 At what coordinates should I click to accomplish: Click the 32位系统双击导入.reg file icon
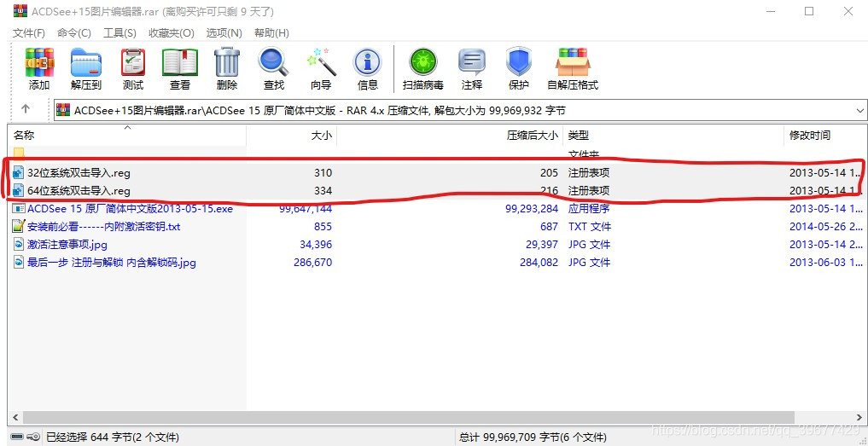click(19, 172)
